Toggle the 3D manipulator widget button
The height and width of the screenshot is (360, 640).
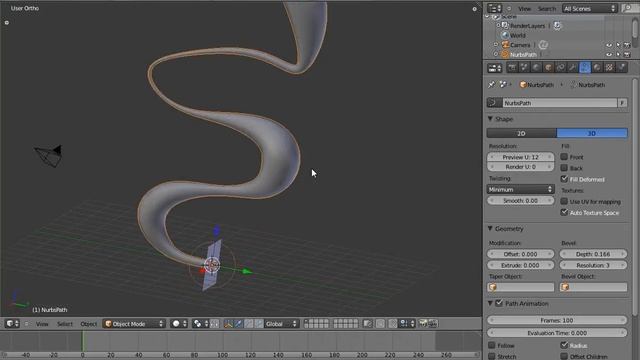(x=228, y=324)
